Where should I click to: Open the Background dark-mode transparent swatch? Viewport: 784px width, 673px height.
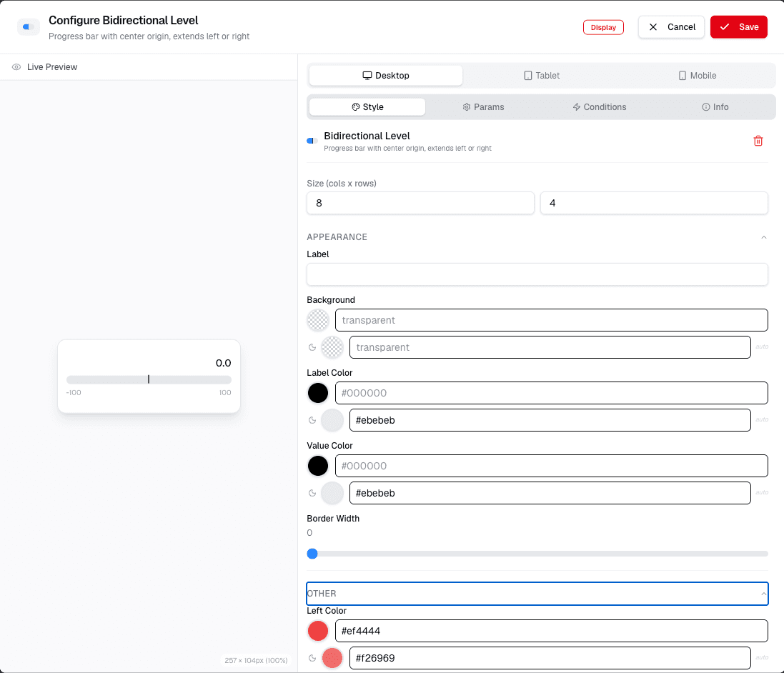[332, 347]
